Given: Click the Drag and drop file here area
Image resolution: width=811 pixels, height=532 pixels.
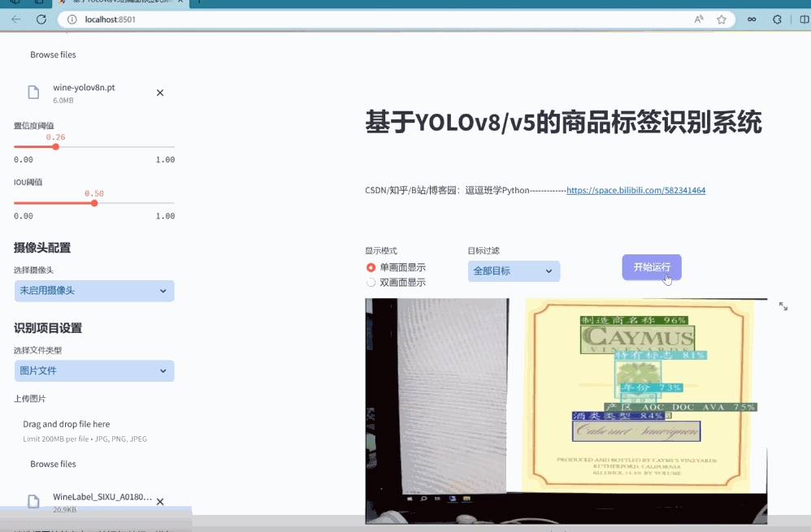Looking at the screenshot, I should 66,424.
